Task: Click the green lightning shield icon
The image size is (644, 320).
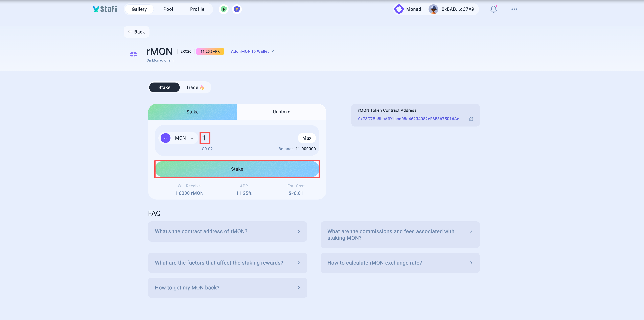Action: (224, 9)
